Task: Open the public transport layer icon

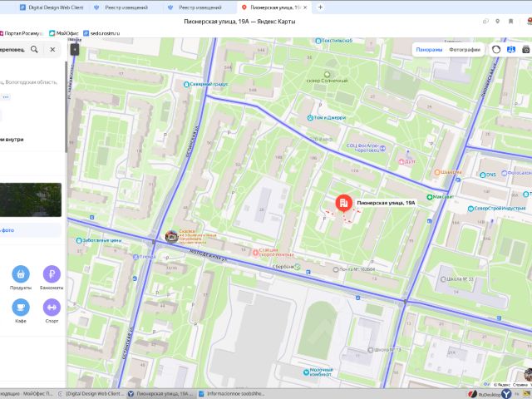Action: click(x=511, y=50)
